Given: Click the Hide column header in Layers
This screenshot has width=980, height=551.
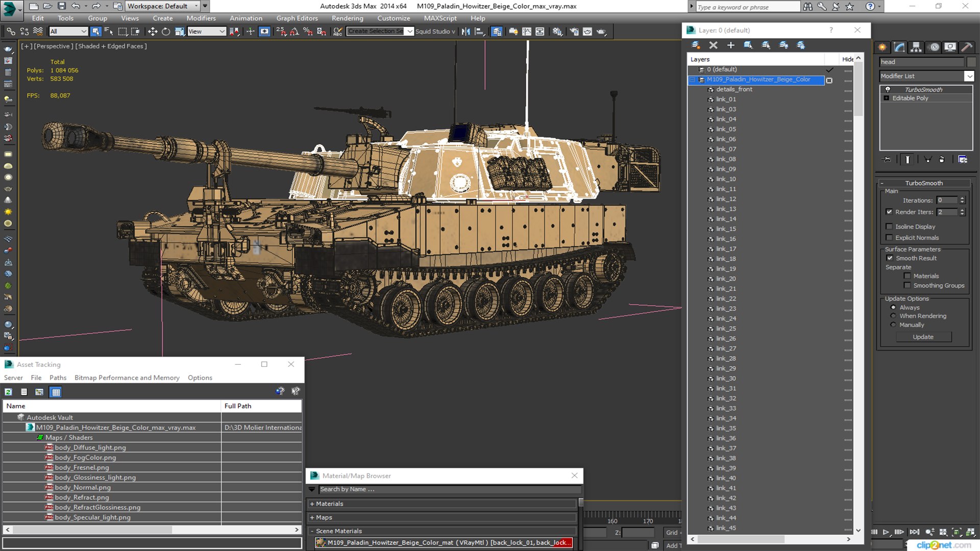Looking at the screenshot, I should [847, 59].
